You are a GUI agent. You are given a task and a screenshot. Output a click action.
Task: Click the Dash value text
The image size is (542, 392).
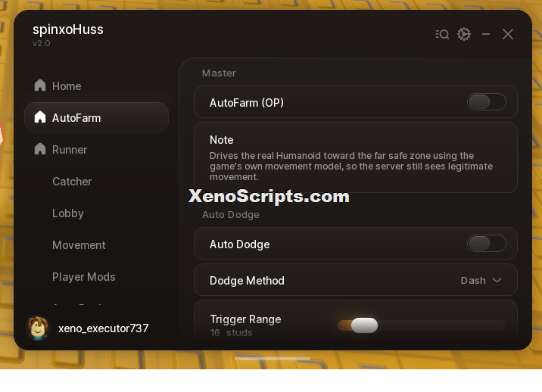point(473,280)
